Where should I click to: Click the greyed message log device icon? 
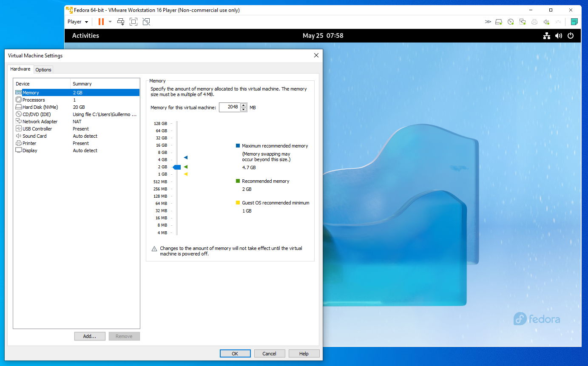558,22
